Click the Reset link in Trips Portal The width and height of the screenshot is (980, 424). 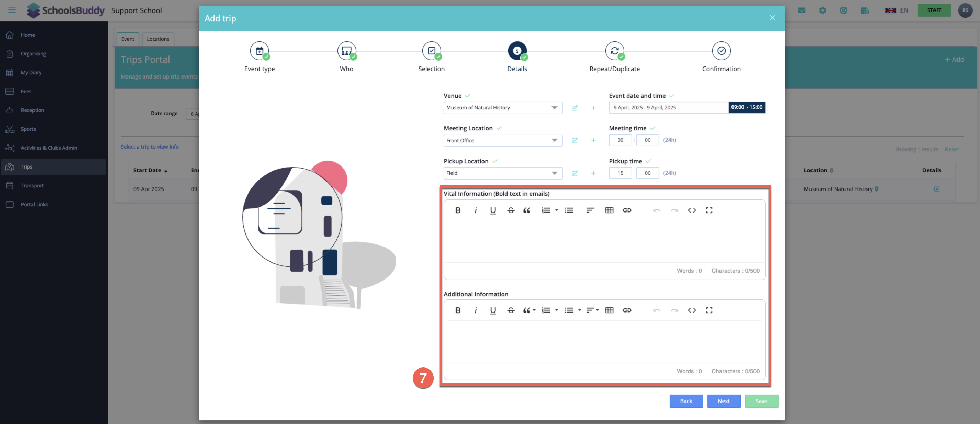[x=951, y=149]
